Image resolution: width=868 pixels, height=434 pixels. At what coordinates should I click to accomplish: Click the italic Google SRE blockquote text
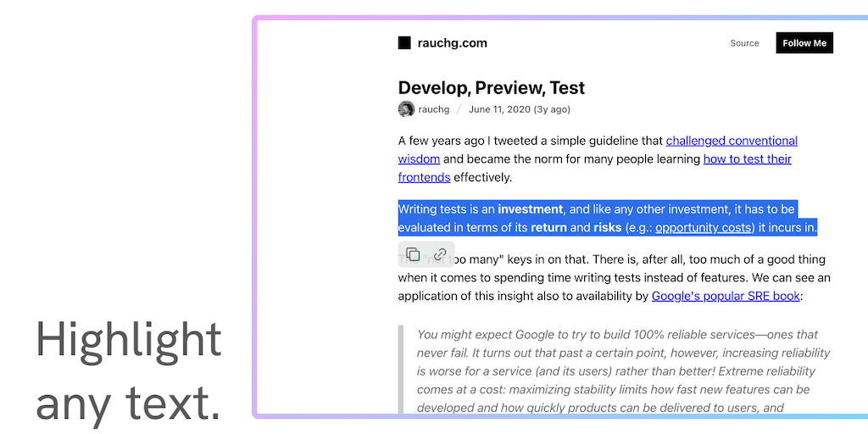point(617,371)
